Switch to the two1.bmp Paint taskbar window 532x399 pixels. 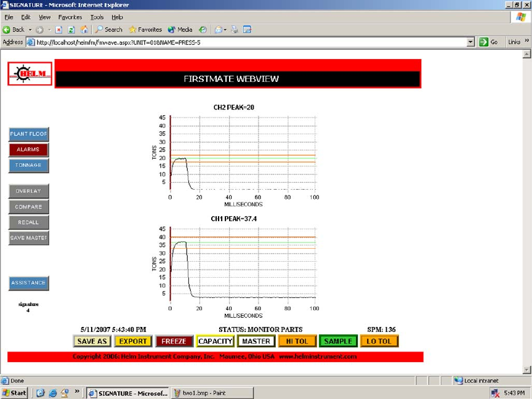point(212,393)
